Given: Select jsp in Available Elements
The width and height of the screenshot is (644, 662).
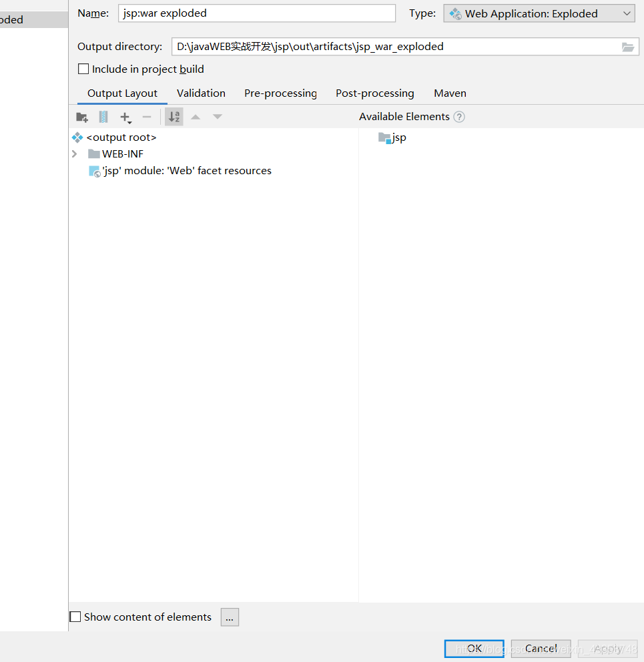Looking at the screenshot, I should 392,137.
